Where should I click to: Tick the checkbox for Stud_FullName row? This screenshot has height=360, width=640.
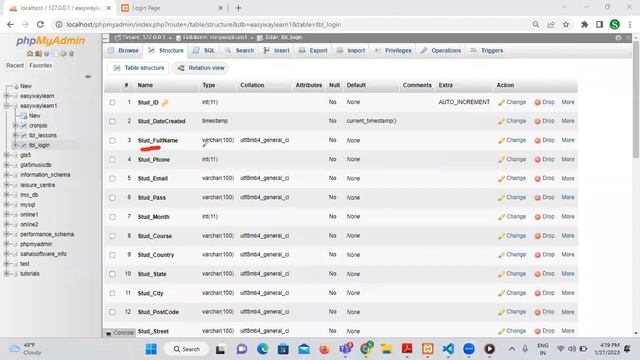coord(112,140)
